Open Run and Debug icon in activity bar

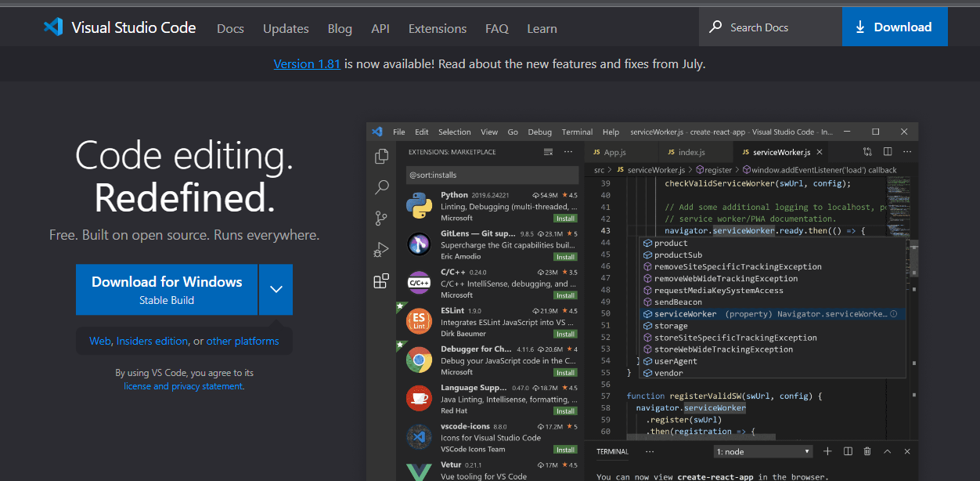[381, 250]
